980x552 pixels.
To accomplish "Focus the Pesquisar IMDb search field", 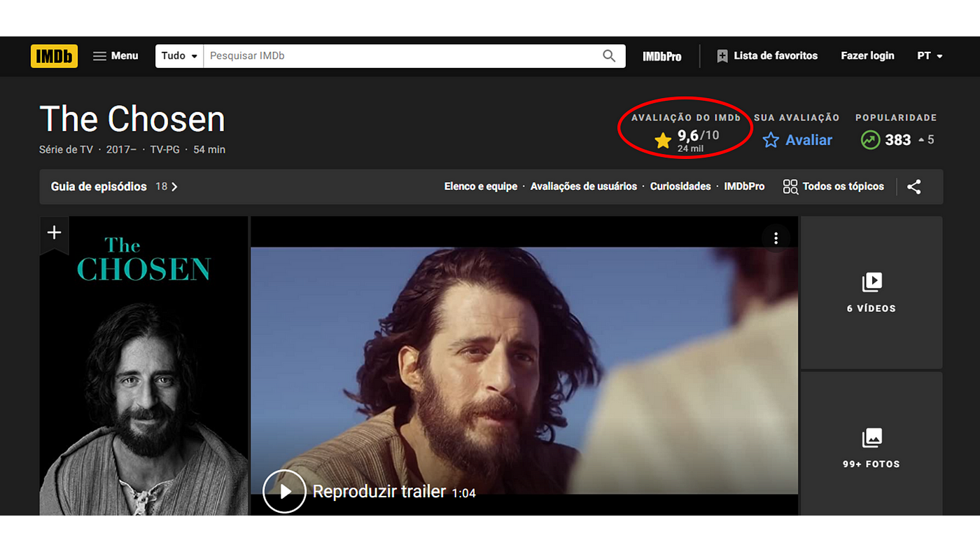I will coord(399,56).
